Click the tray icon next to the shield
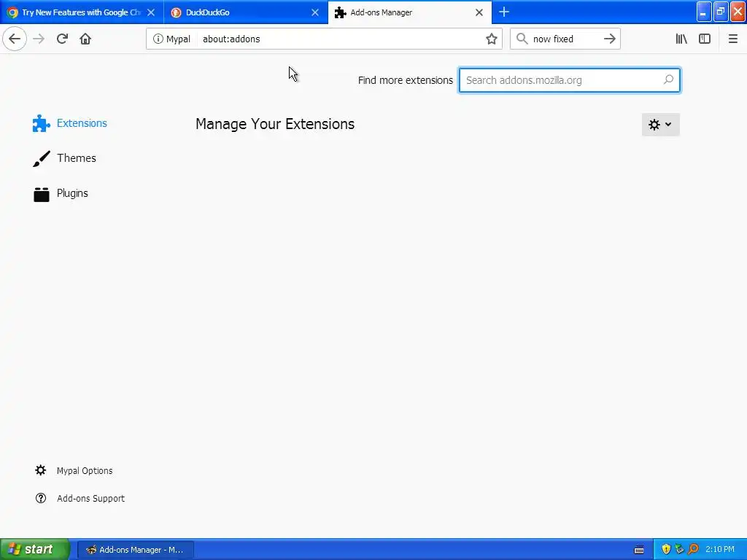 [679, 550]
